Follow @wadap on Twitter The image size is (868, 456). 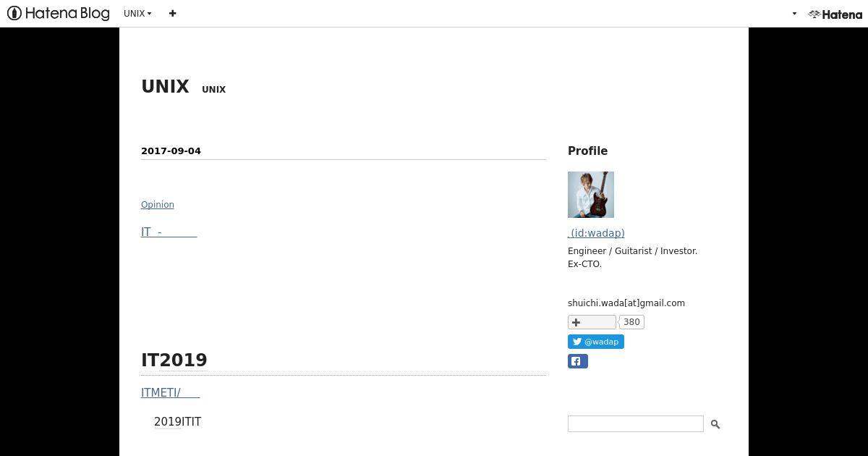(x=596, y=342)
